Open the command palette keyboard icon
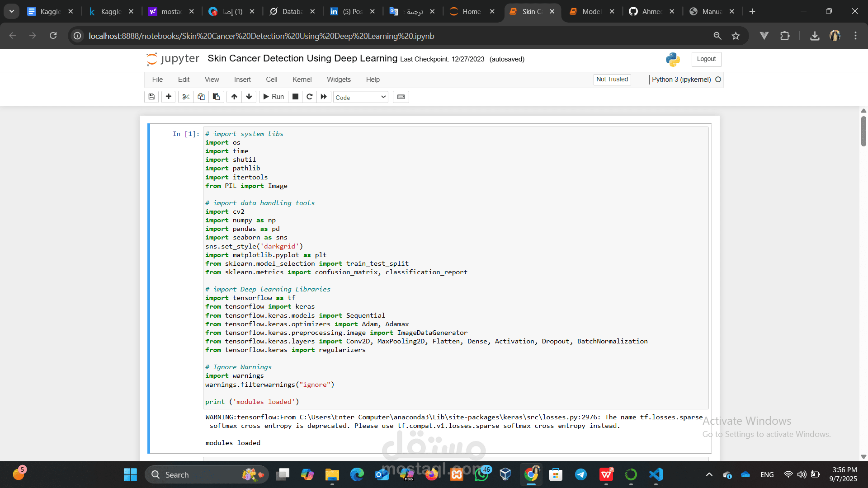The width and height of the screenshot is (868, 488). pos(401,97)
